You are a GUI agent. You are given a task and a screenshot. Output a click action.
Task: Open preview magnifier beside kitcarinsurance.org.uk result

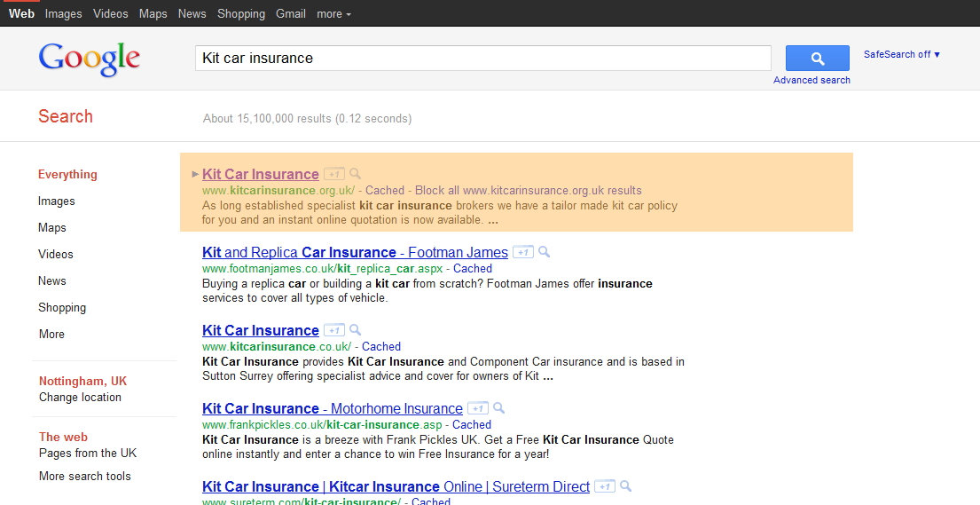click(x=355, y=173)
